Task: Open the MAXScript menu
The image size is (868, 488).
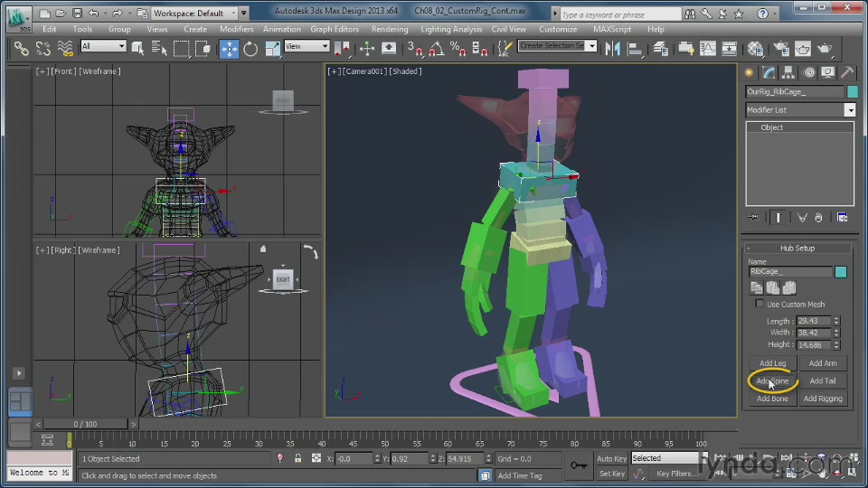Action: point(612,29)
